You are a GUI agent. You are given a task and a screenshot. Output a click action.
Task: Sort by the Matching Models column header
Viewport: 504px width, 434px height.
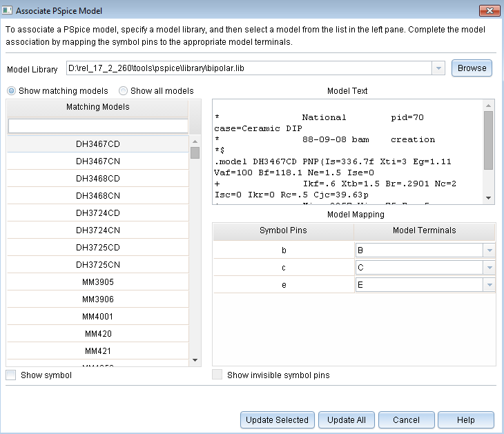tap(97, 107)
